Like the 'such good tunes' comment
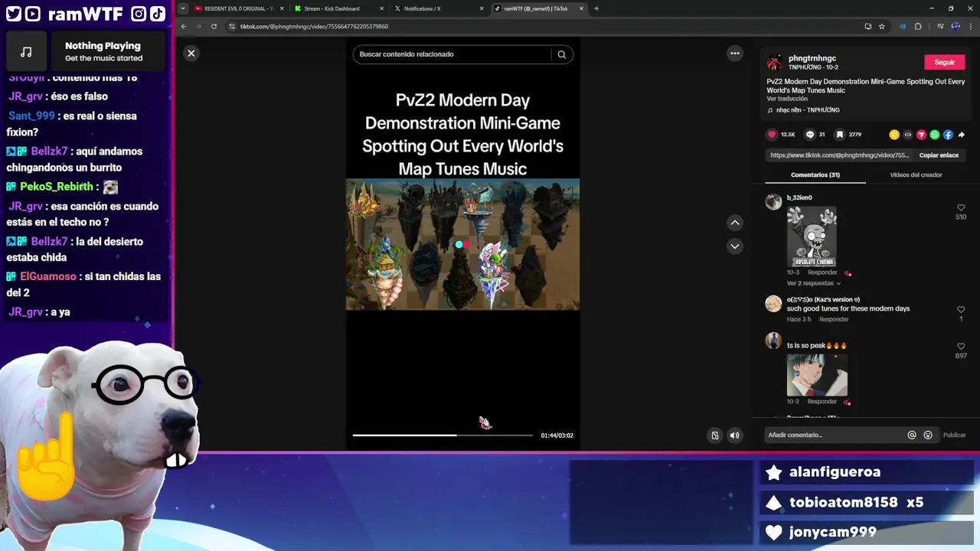Image resolution: width=980 pixels, height=551 pixels. [961, 309]
